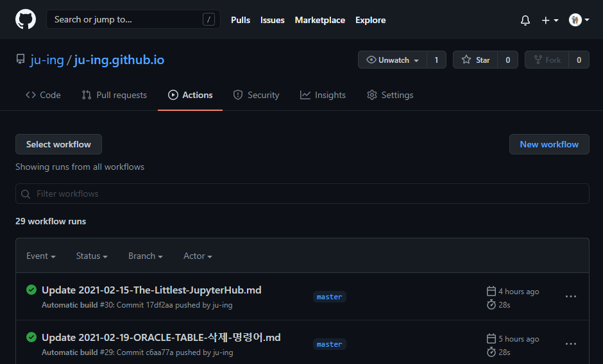Click 'Commit c6aa77a pushed by ju-ing' text
This screenshot has width=603, height=364.
(x=174, y=352)
